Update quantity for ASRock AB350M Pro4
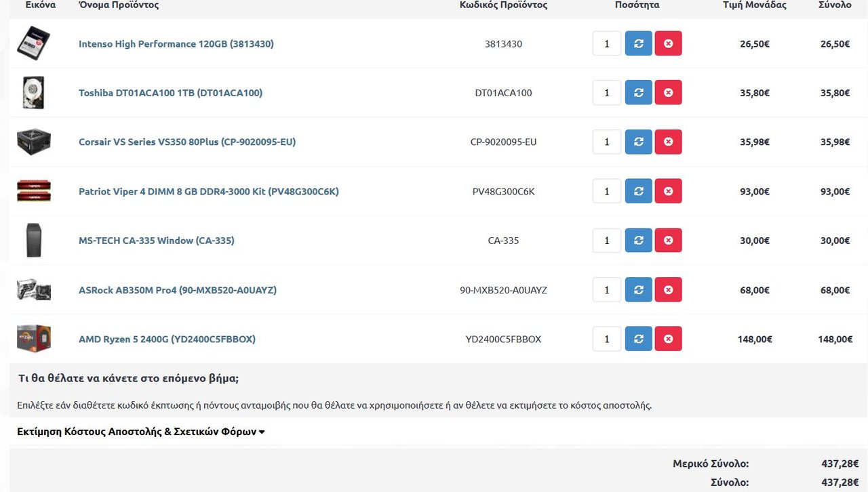 pos(638,290)
